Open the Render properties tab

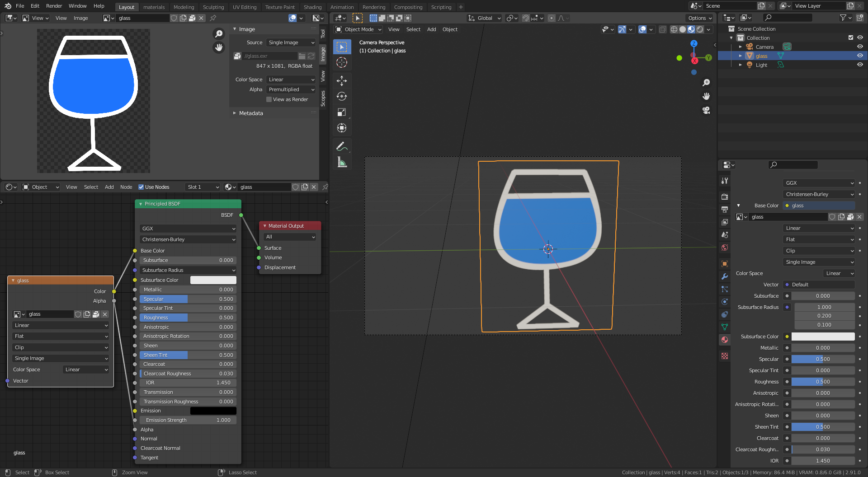pyautogui.click(x=725, y=196)
